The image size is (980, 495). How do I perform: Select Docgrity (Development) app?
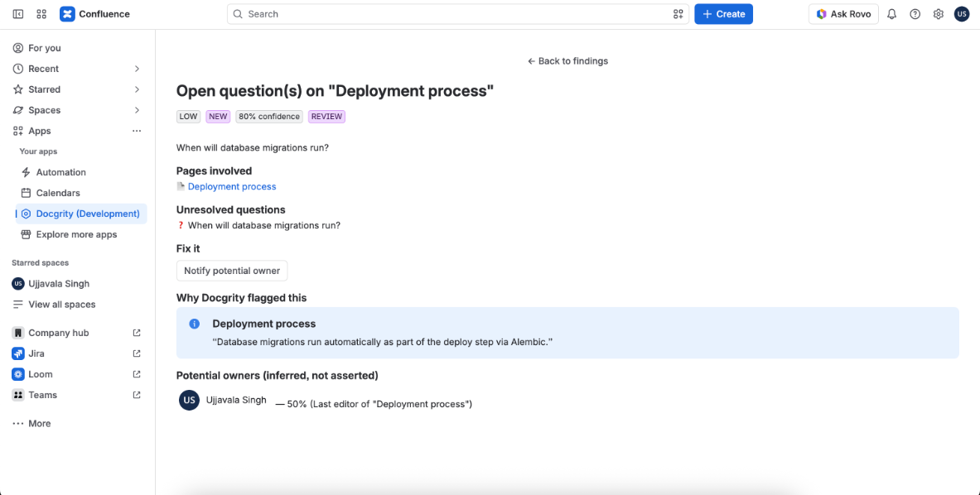[x=81, y=214]
